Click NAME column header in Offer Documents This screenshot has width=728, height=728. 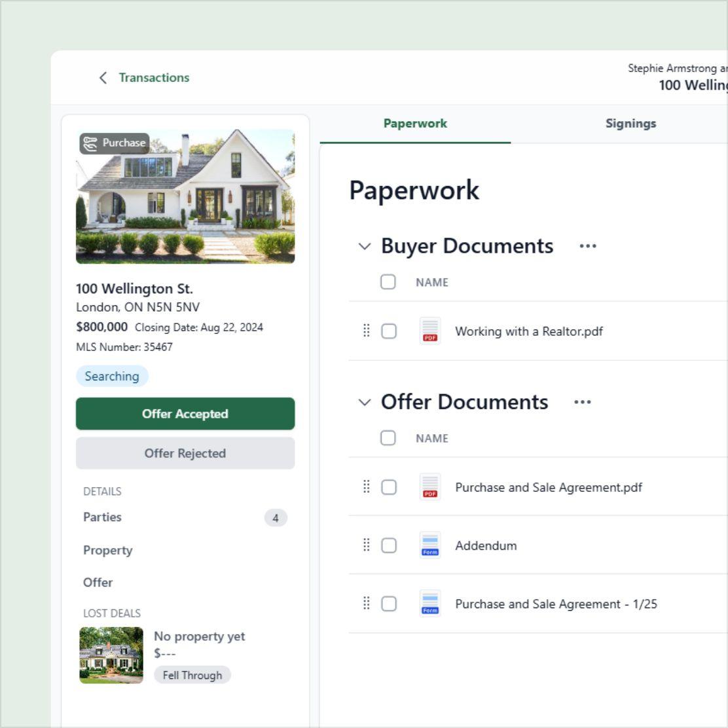pyautogui.click(x=432, y=438)
